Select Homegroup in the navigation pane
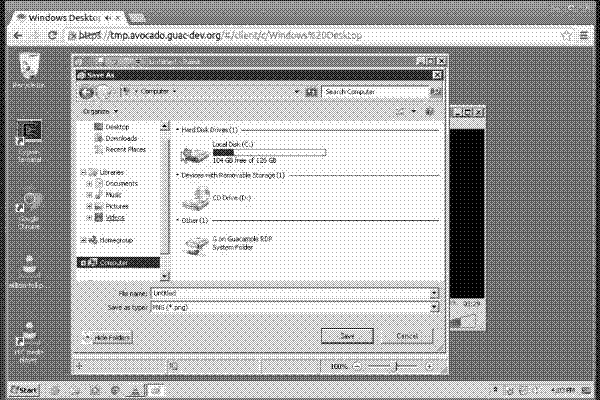 pos(116,240)
